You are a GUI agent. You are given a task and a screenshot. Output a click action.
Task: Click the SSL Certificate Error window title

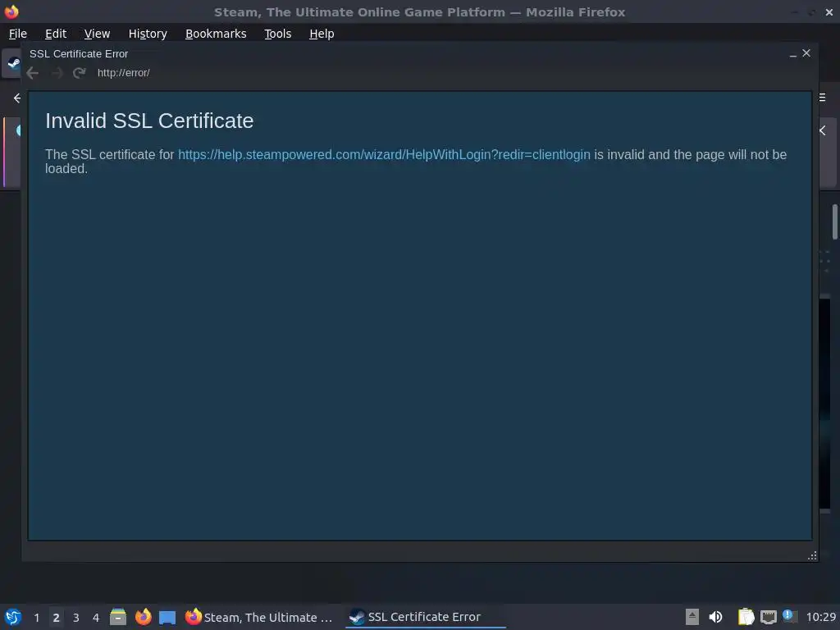click(79, 53)
